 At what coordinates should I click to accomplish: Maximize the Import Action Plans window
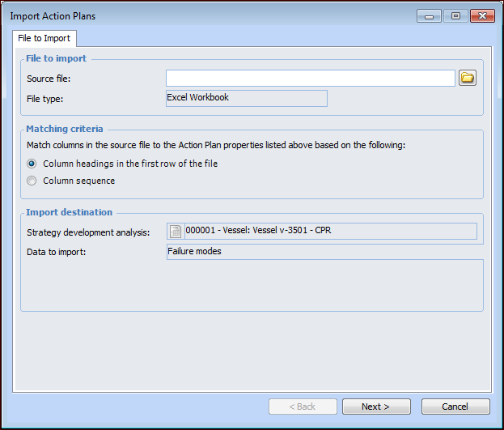click(455, 15)
